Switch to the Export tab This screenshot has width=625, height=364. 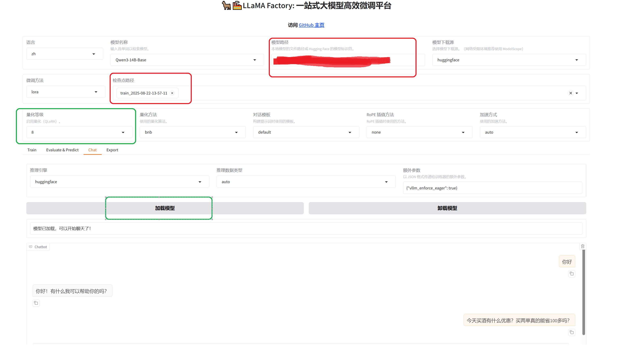[112, 150]
